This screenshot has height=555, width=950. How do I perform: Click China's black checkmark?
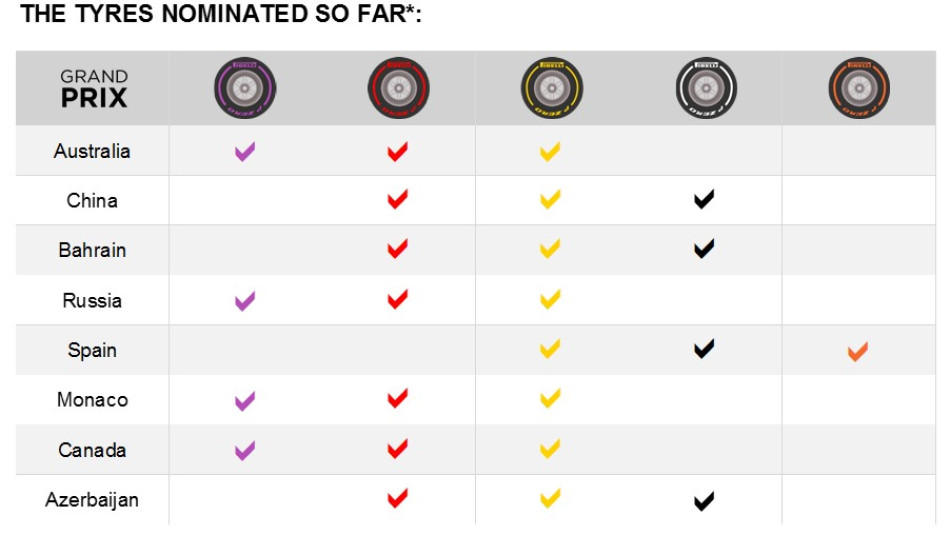click(704, 201)
